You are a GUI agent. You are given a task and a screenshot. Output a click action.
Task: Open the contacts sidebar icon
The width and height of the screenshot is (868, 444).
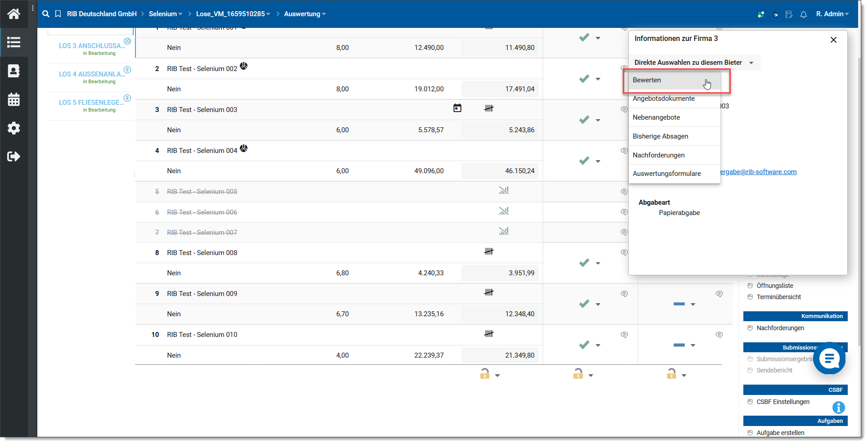click(x=13, y=71)
